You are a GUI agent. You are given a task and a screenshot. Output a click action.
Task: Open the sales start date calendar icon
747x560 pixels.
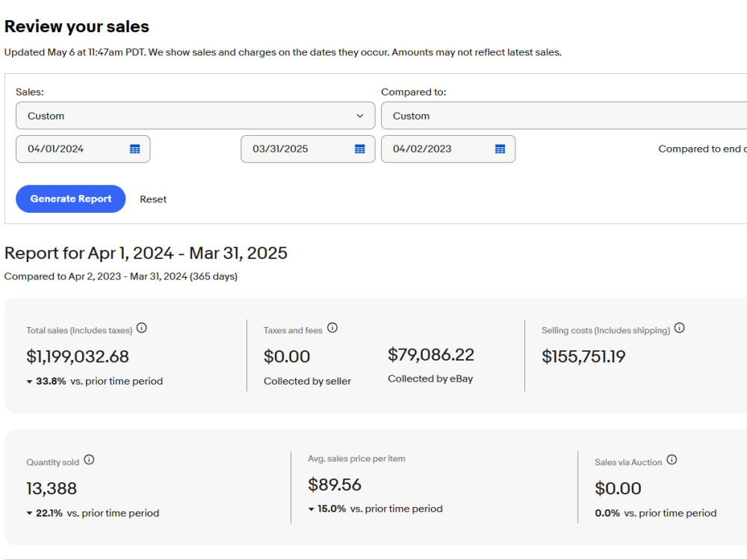click(134, 149)
